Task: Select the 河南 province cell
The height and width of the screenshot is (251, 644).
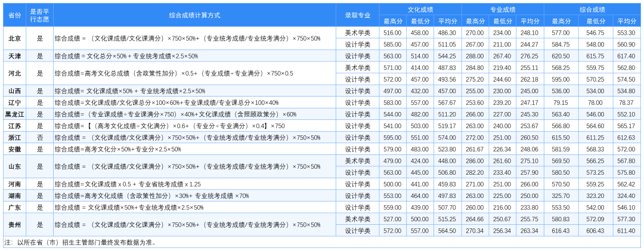Action: click(15, 184)
